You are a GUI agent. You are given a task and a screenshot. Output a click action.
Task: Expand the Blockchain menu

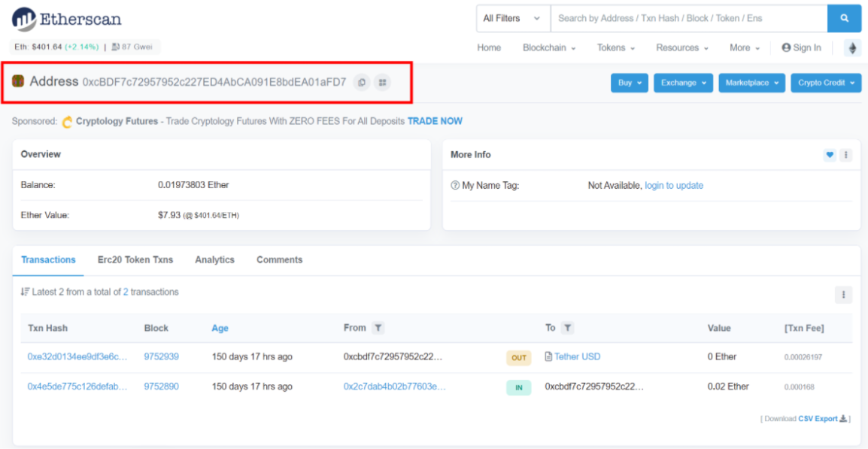pos(549,48)
